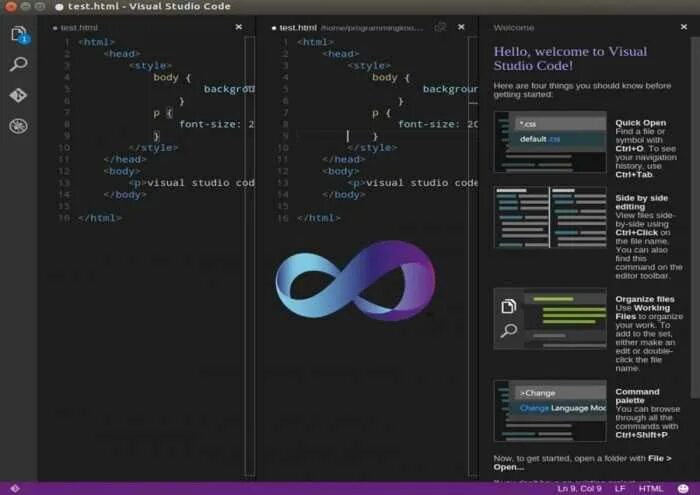This screenshot has height=495, width=700.
Task: Click LF line ending in status bar
Action: point(620,489)
